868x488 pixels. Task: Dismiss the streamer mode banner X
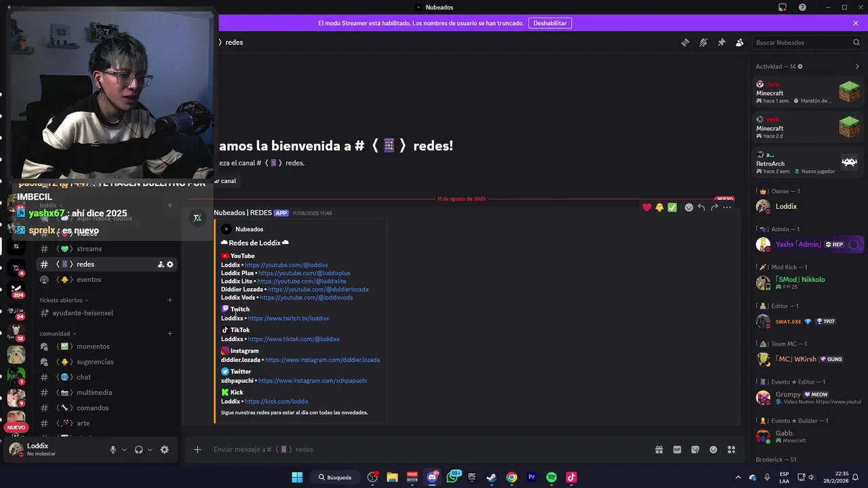[856, 23]
